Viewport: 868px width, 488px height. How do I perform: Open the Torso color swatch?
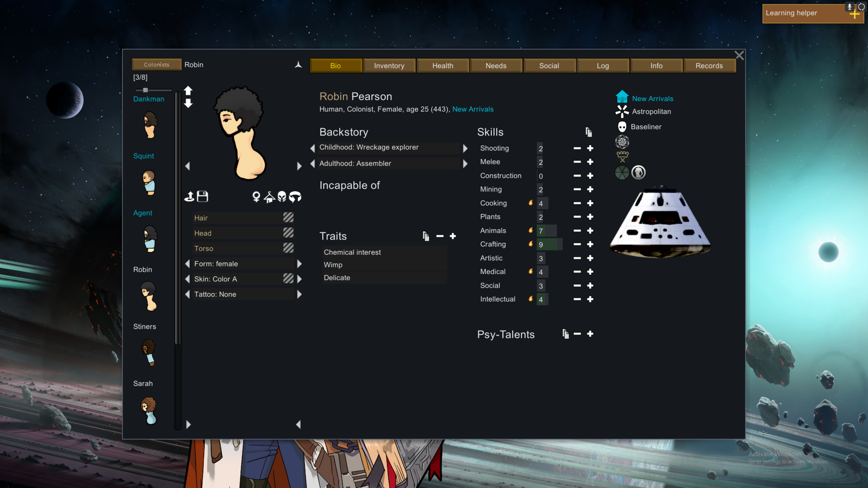click(x=288, y=248)
